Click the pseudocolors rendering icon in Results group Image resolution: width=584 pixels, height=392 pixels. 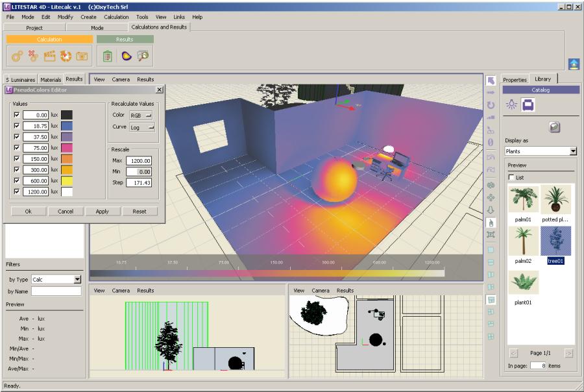click(126, 56)
